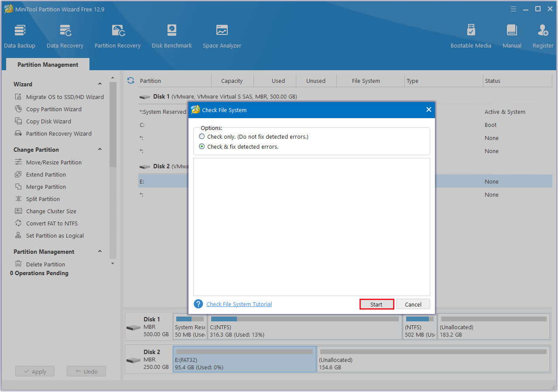The image size is (558, 392).
Task: Sort by File System column header
Action: 366,81
